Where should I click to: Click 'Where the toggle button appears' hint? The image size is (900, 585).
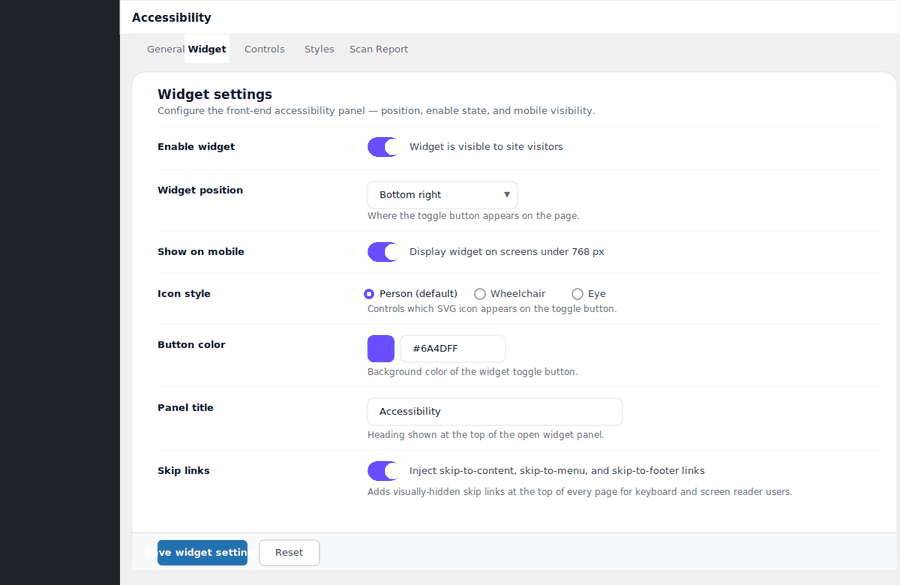coord(474,216)
